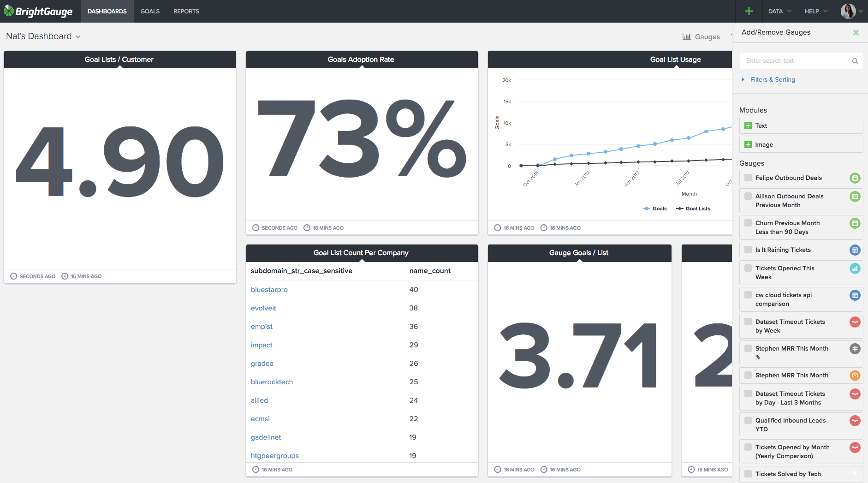Click Churn Previous Month gauge type icon
The image size is (868, 483).
point(855,223)
